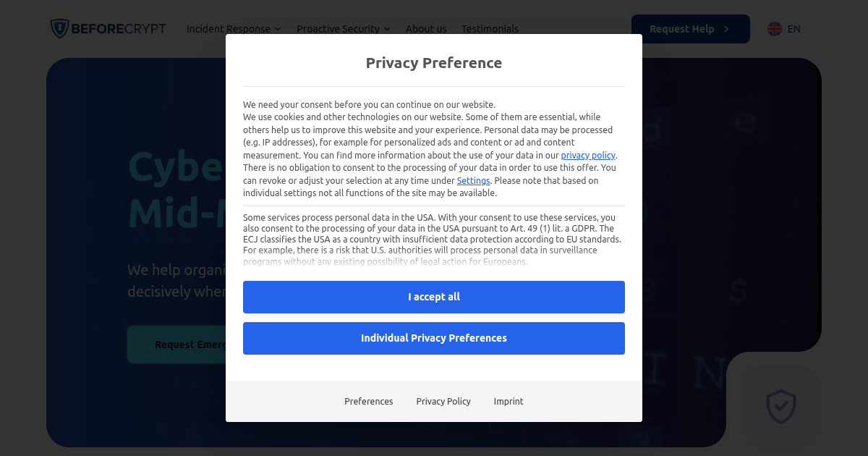Open Privacy Policy from the dialog footer
This screenshot has width=868, height=456.
point(443,401)
